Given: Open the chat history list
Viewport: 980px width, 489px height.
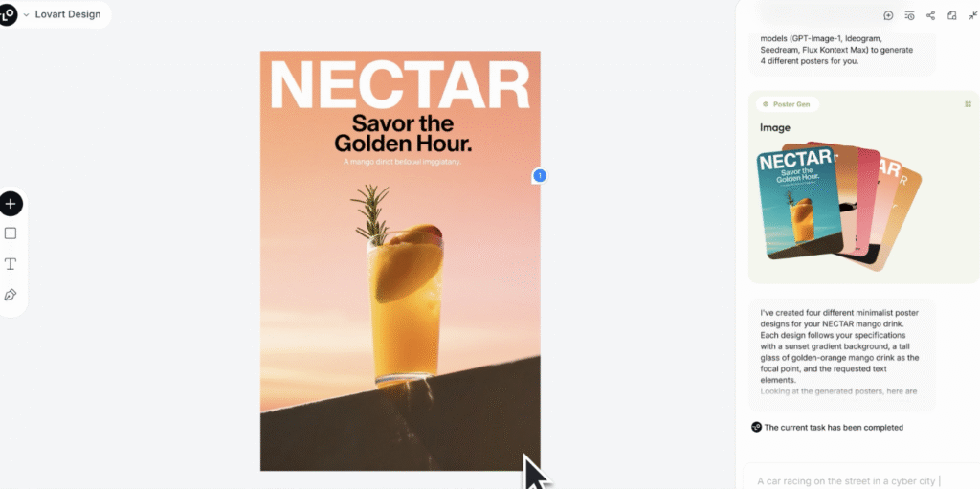Looking at the screenshot, I should [909, 15].
